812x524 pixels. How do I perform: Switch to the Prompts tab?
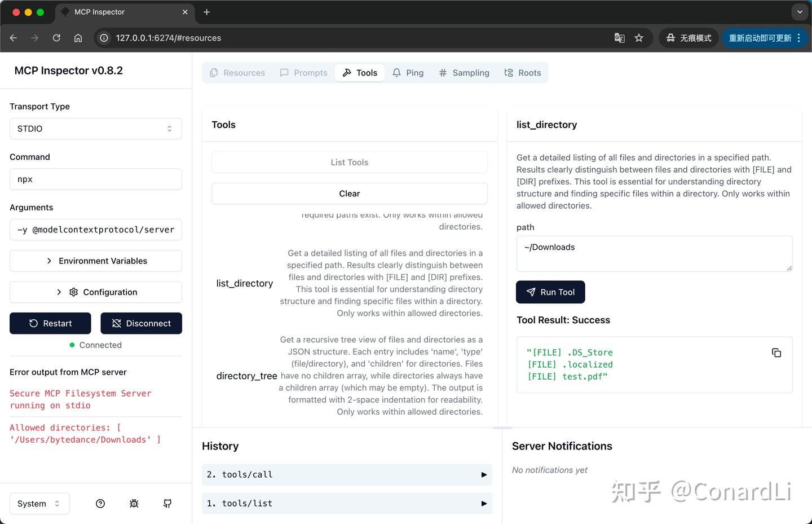coord(303,73)
